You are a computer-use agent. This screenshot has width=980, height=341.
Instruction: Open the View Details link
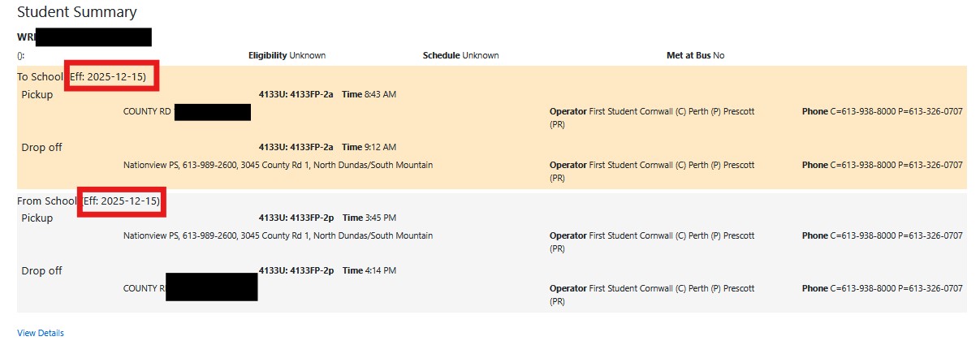coord(40,333)
